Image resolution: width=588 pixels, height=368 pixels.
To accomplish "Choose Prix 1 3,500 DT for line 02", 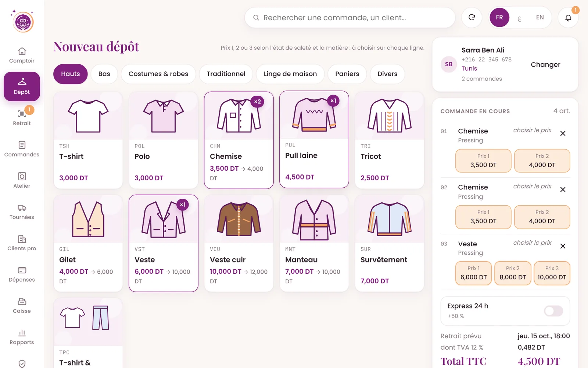I will 483,217.
